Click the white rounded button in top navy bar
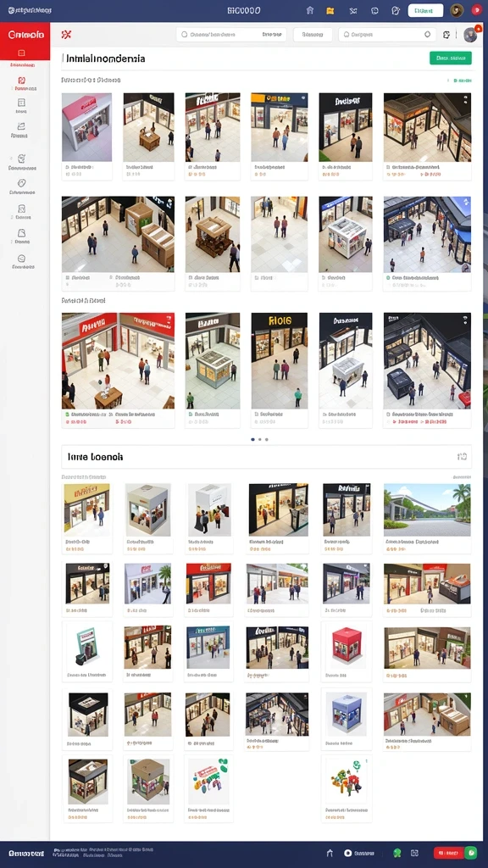Viewport: 488px width, 868px height. pyautogui.click(x=425, y=10)
